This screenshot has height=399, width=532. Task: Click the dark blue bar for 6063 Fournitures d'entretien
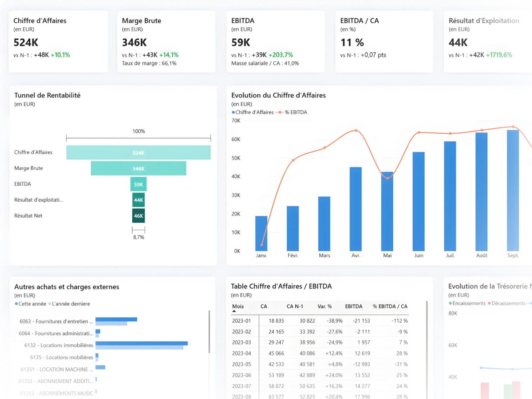click(x=116, y=320)
